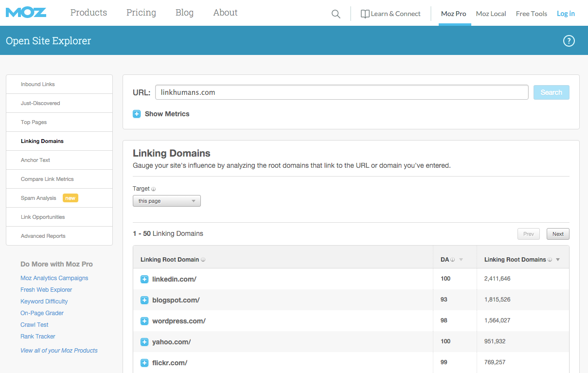The image size is (588, 373).
Task: Click the info icon beside Target
Action: click(x=153, y=189)
